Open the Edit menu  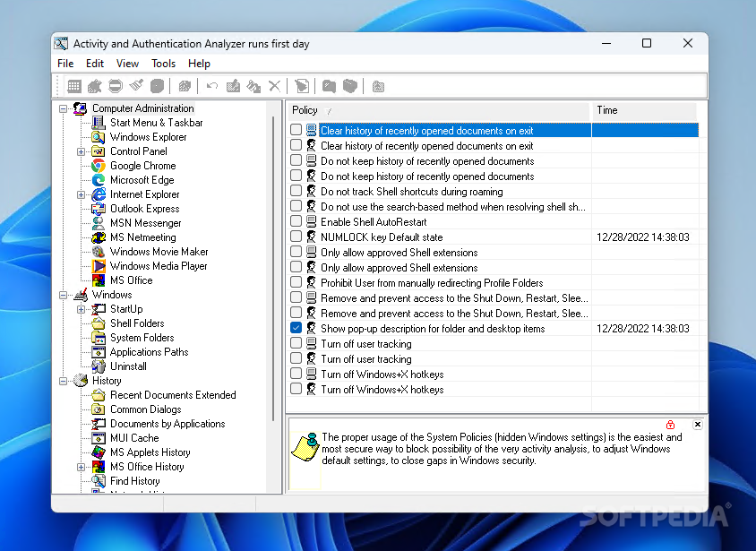pos(95,64)
